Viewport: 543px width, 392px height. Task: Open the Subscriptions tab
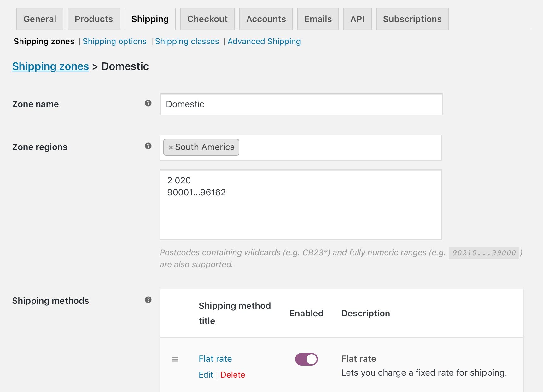tap(412, 19)
